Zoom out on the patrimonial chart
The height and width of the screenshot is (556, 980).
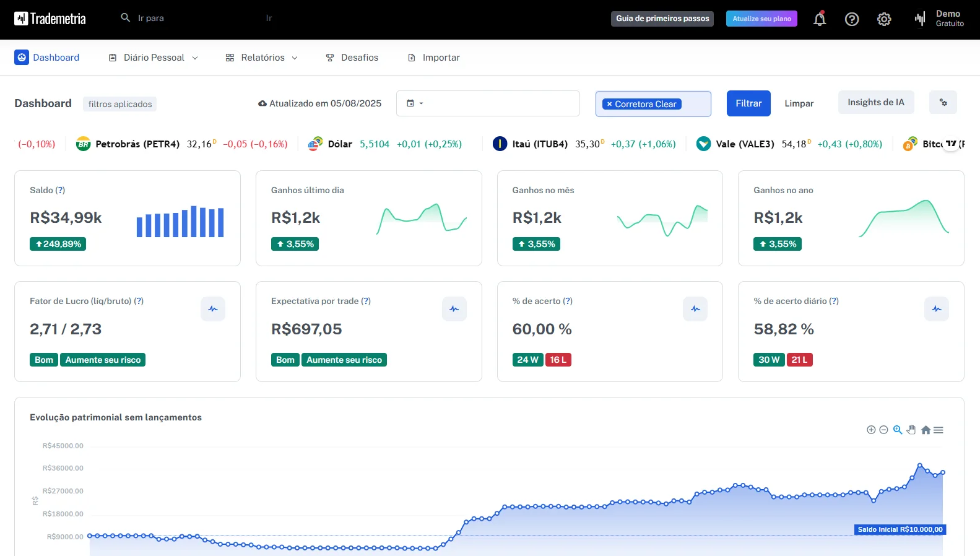coord(883,430)
